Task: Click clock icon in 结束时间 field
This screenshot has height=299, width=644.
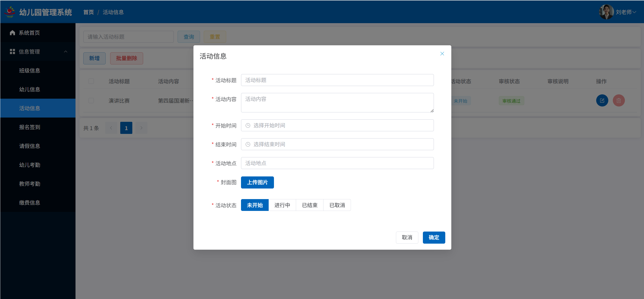Action: tap(248, 144)
